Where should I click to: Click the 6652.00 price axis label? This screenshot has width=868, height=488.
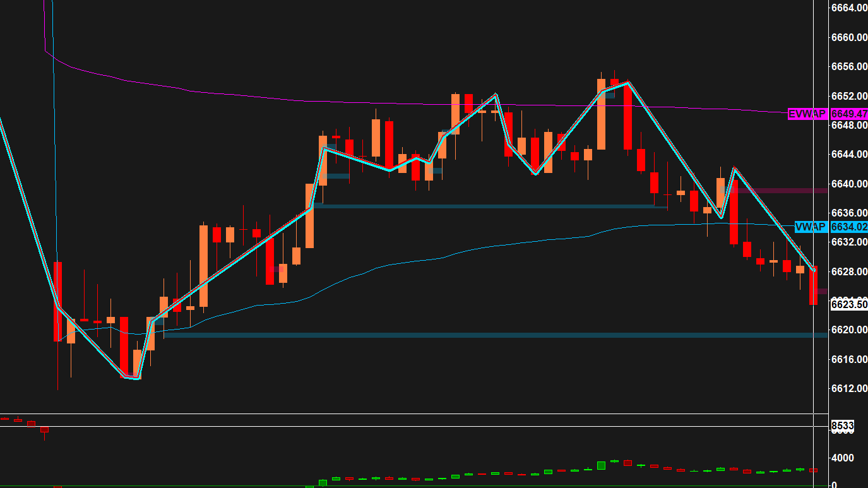[x=848, y=96]
